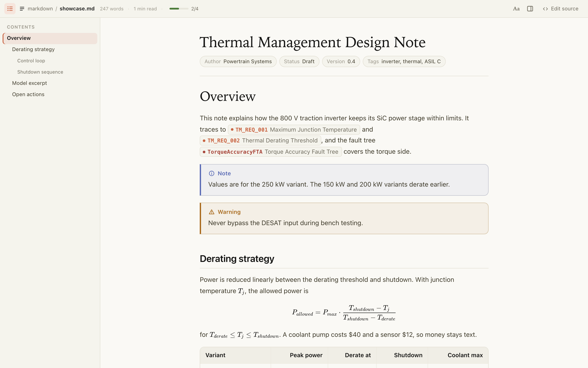Image resolution: width=588 pixels, height=368 pixels.
Task: Open the TorqueAccuracyFTA fault tree chip
Action: click(x=271, y=152)
